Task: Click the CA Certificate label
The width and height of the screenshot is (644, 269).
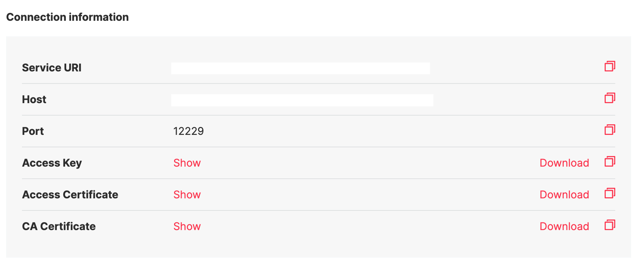Action: [x=59, y=226]
